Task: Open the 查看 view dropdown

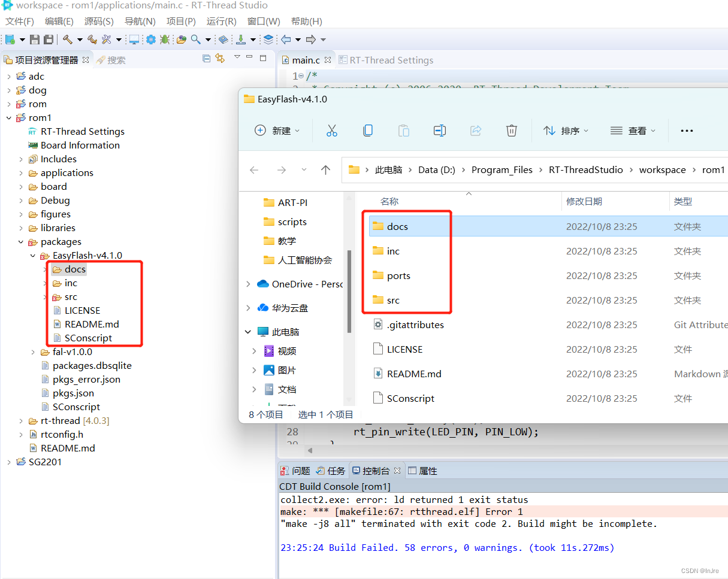Action: (633, 131)
